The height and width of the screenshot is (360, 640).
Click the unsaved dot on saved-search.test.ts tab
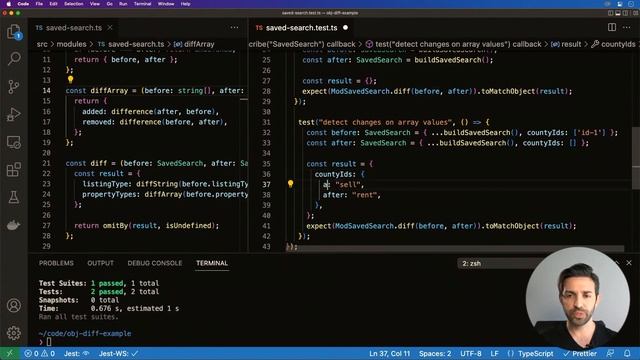(345, 27)
